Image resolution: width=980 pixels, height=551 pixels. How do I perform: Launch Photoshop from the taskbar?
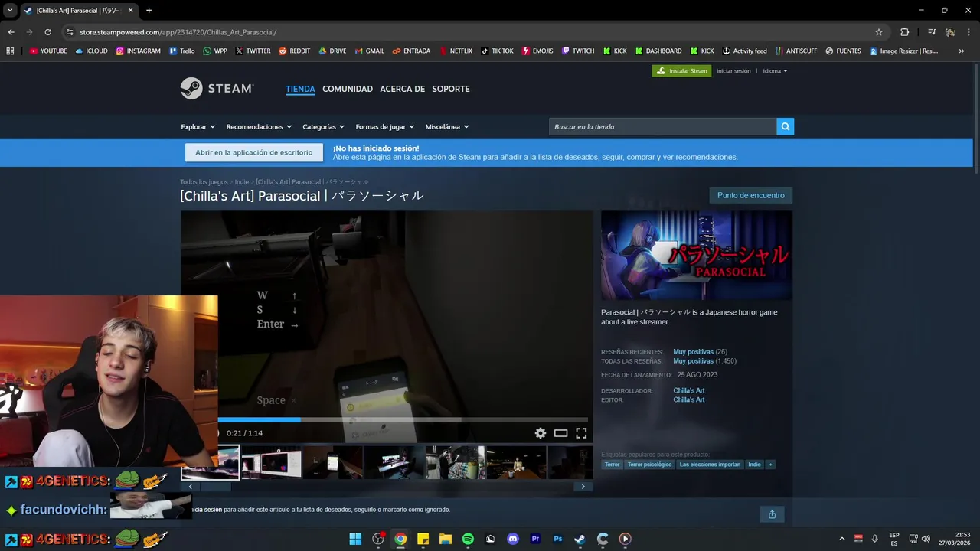coord(558,539)
